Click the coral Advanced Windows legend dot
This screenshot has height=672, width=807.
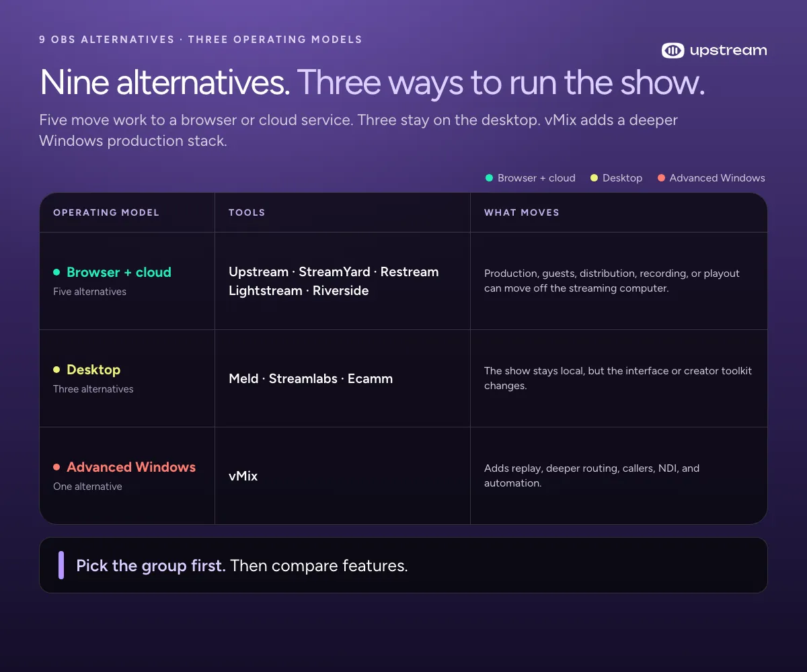point(661,178)
